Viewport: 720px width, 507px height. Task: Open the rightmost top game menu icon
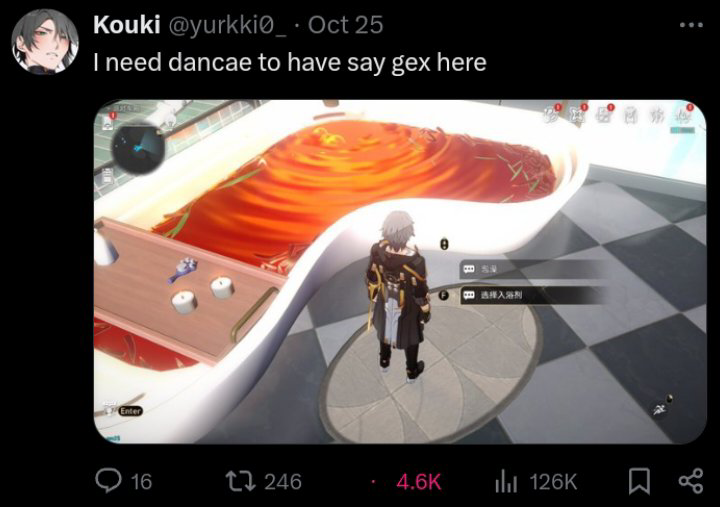point(682,115)
